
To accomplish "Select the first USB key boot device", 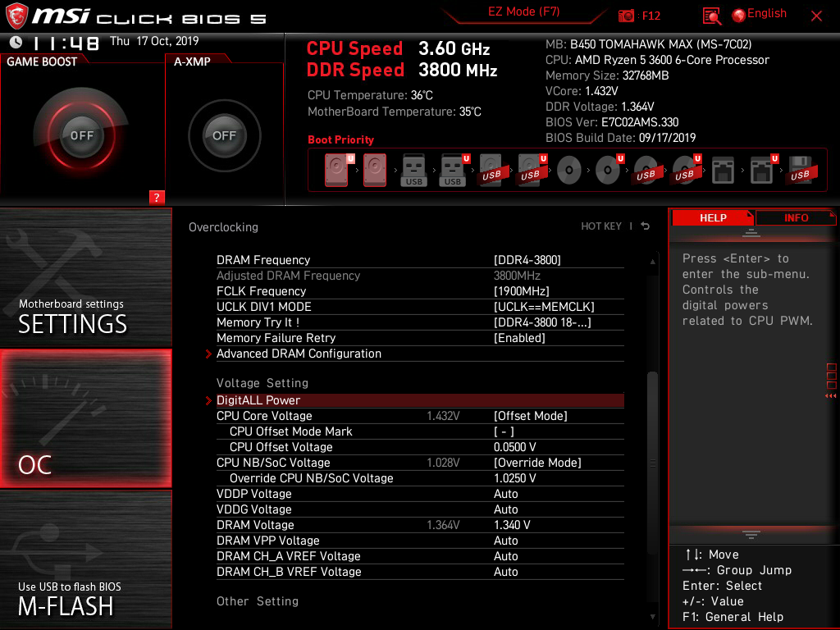I will pos(413,171).
